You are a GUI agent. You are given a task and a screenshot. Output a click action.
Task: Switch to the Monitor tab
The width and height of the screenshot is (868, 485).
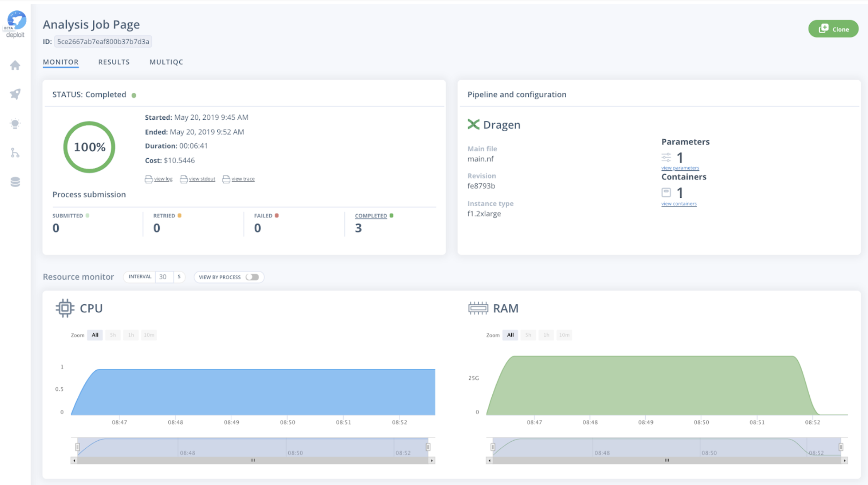point(61,62)
